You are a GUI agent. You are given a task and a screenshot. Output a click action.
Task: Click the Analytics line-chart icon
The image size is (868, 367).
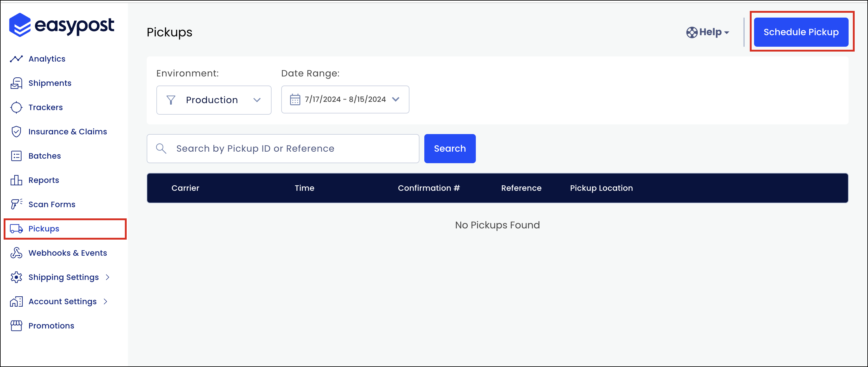point(16,59)
